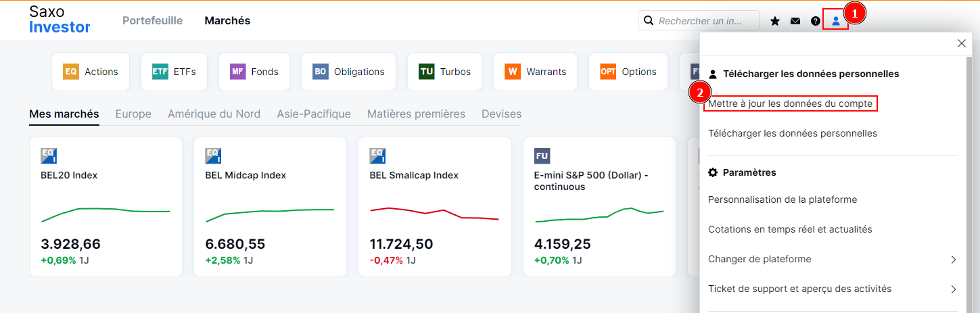Click the FU icon on E-mini S&P 500
The image size is (980, 313).
point(542,156)
